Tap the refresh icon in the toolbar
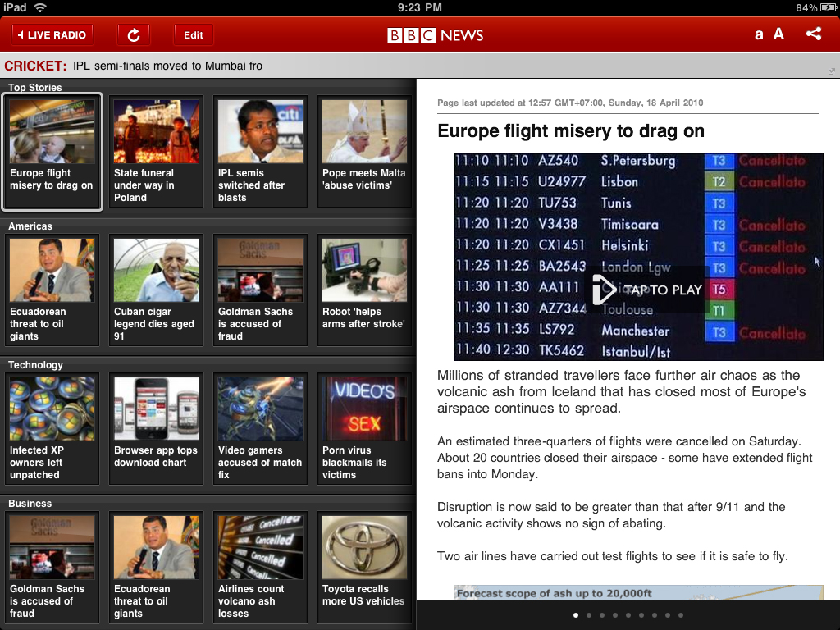Image resolution: width=840 pixels, height=630 pixels. point(134,35)
